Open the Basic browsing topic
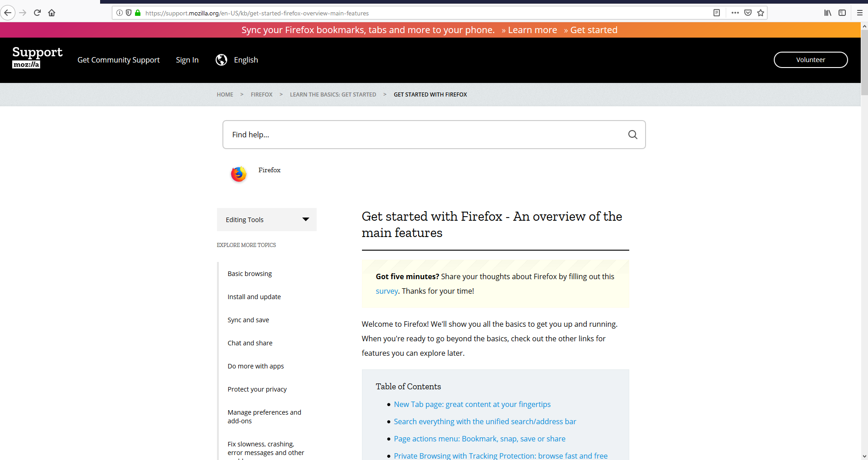The width and height of the screenshot is (868, 460). pos(250,274)
